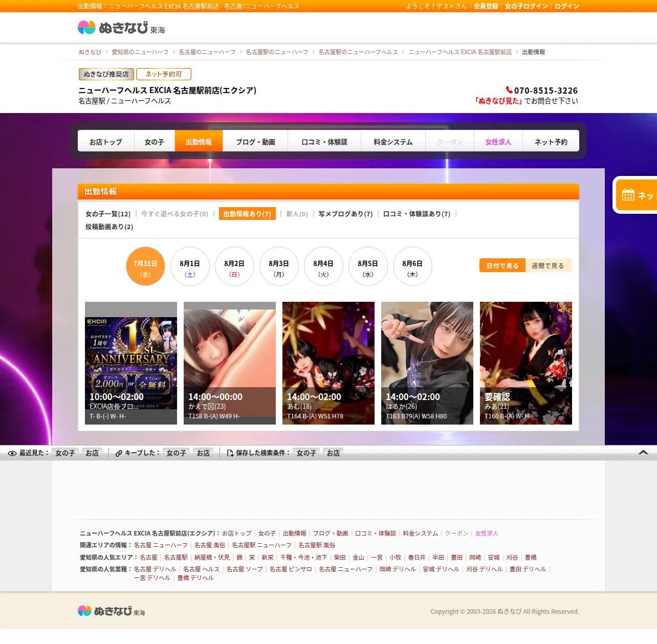Open the calendar icon on the floating ネット予約 button
Viewport: 657px width, 644px height.
[x=628, y=195]
